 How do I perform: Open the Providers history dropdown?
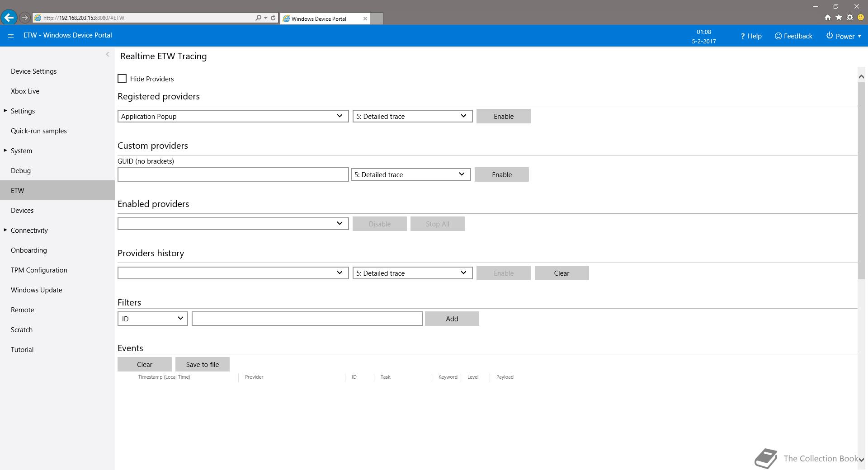coord(233,273)
